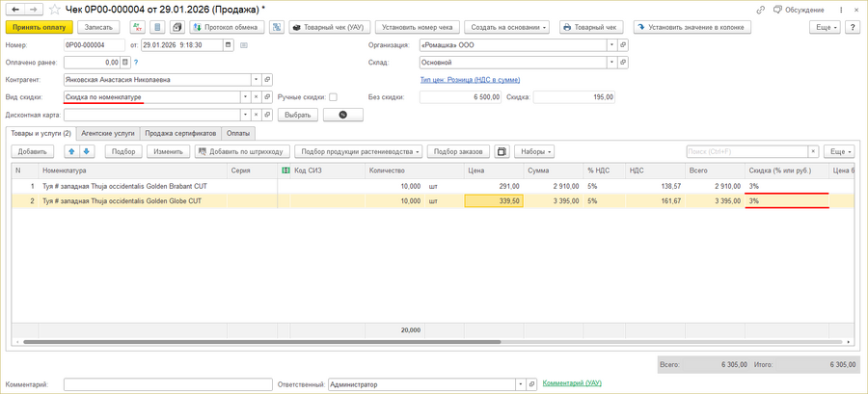
Task: Go forward with the right arrow button
Action: click(x=34, y=10)
